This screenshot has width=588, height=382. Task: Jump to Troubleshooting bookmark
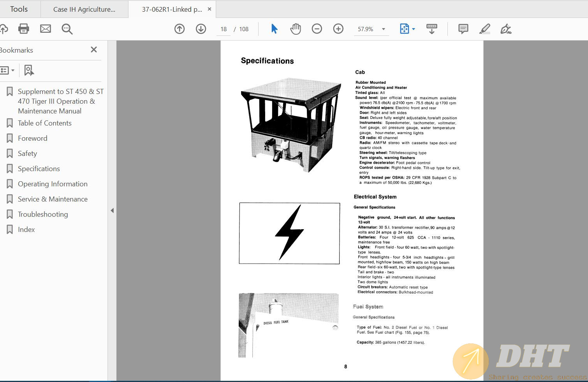point(43,214)
